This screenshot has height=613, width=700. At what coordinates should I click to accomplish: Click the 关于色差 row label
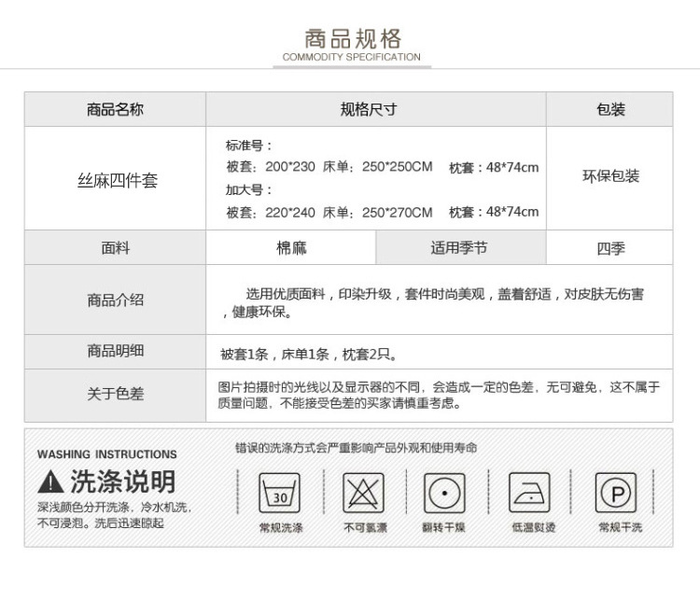coord(116,395)
